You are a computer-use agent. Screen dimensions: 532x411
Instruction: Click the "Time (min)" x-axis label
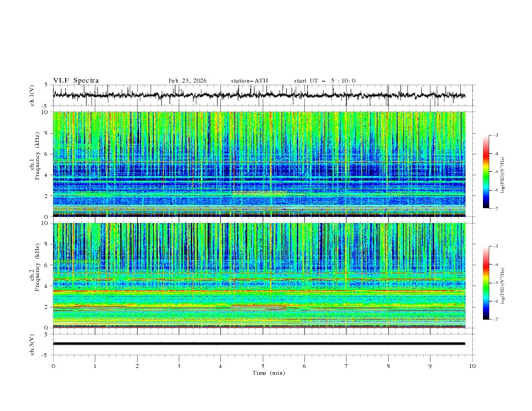click(x=269, y=373)
